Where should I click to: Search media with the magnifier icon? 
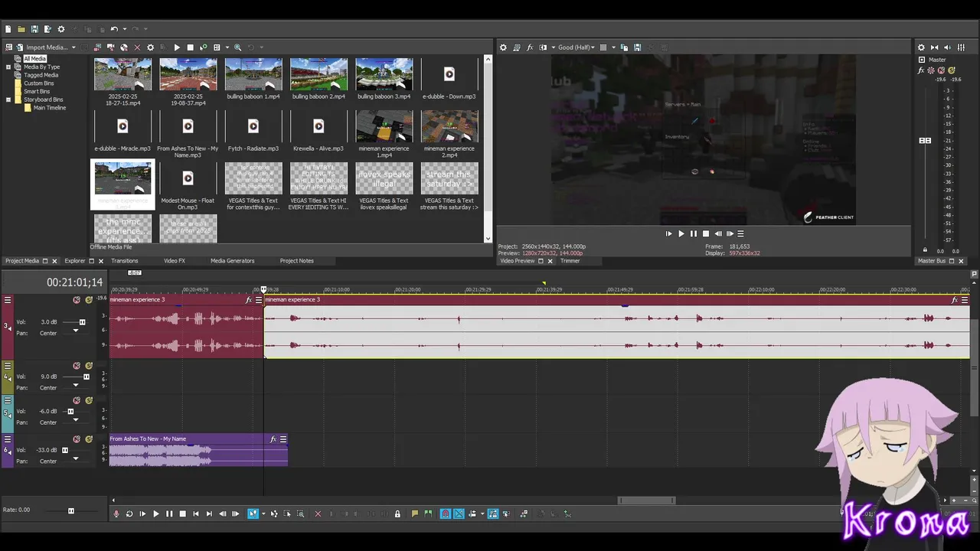[237, 47]
